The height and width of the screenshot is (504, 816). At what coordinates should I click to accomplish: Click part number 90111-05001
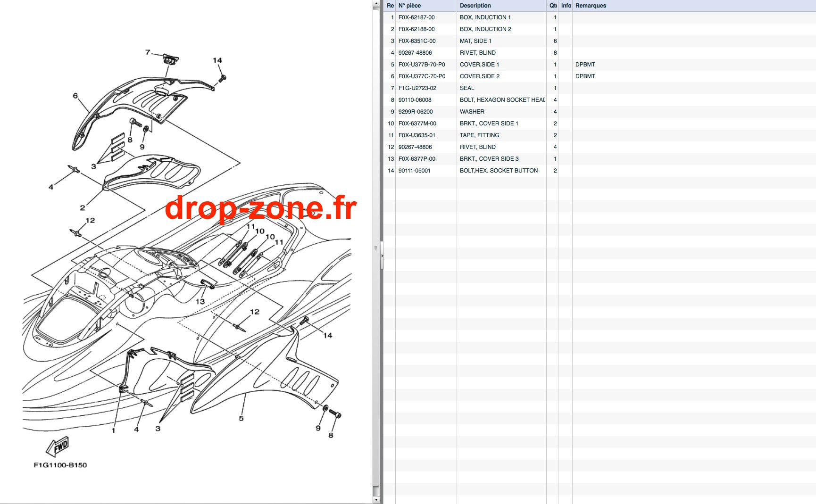415,171
